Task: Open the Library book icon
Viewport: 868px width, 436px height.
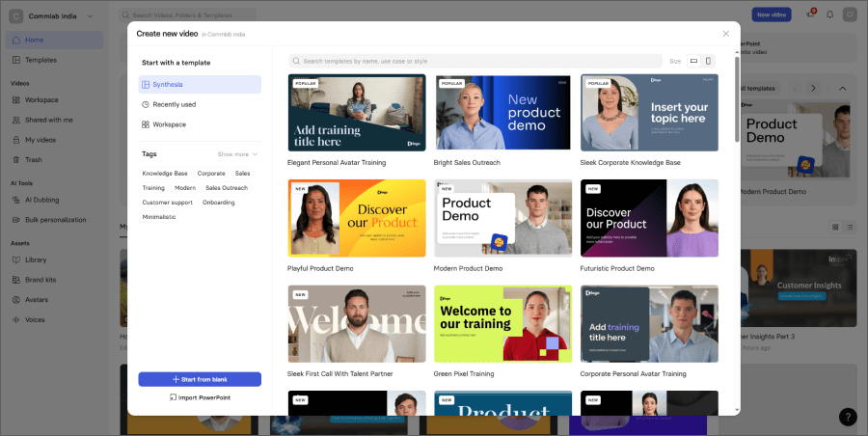Action: [x=16, y=259]
